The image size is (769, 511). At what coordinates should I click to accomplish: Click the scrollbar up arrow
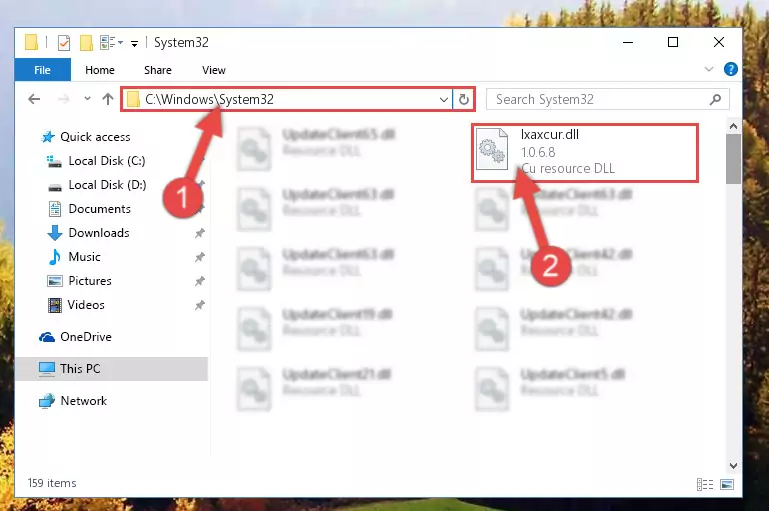(733, 127)
